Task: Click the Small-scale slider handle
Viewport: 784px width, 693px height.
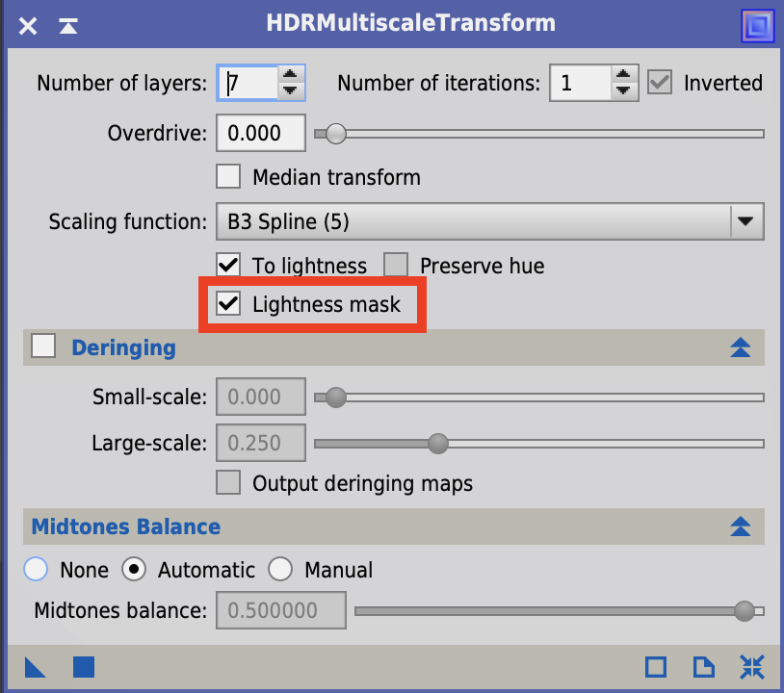Action: click(x=336, y=398)
